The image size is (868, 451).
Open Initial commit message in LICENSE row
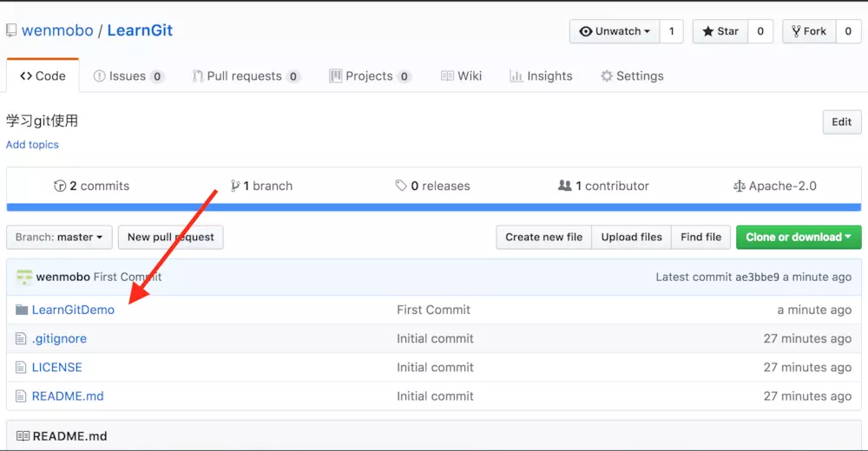[x=435, y=368]
